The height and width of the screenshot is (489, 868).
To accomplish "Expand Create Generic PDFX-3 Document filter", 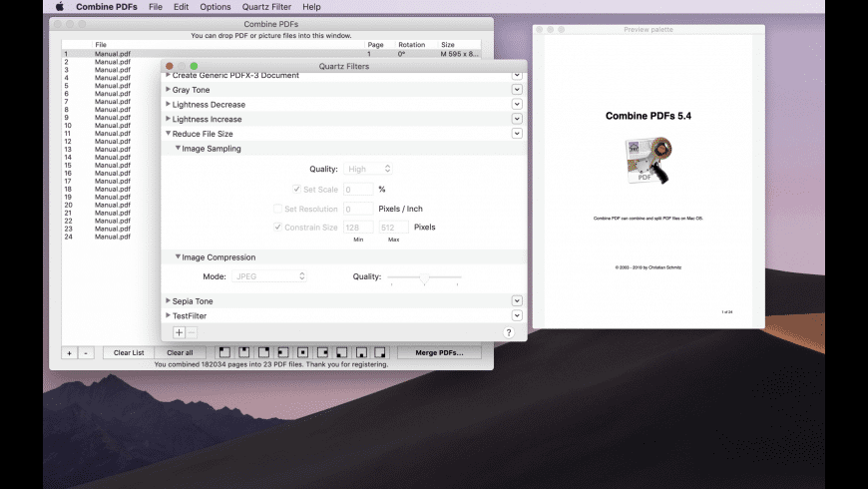I will tap(168, 75).
